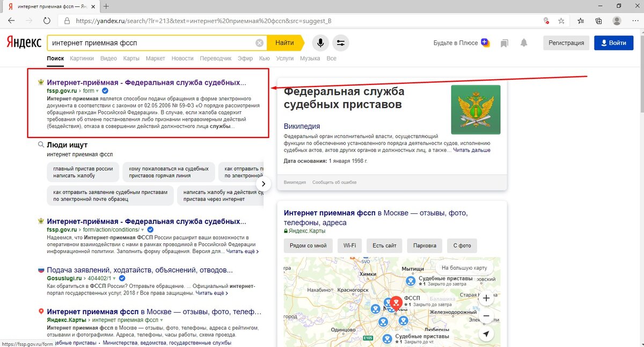Screen dimensions: 644x347
Task: Open the form/action/conditions result title
Action: point(147,221)
